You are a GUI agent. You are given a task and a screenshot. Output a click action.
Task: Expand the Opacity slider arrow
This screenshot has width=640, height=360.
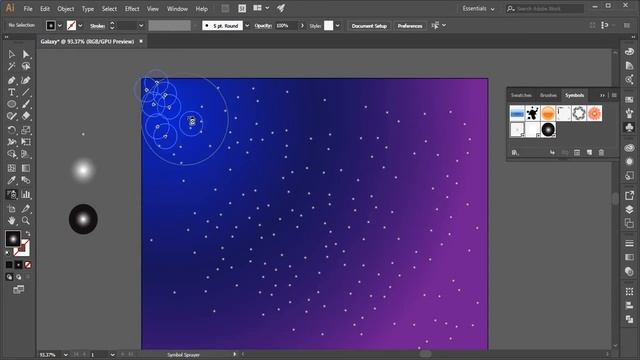302,26
